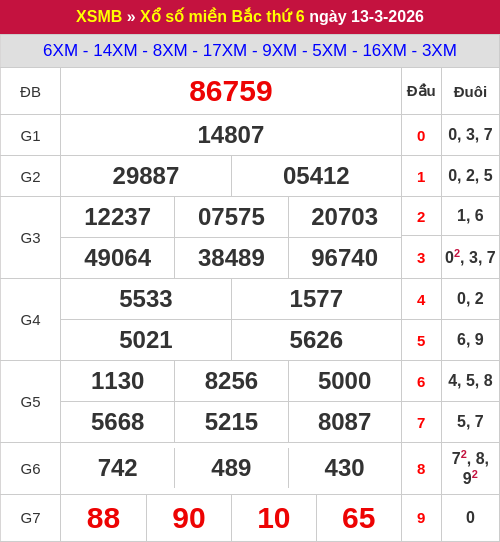Select tail values '6, 9' for head 5
500x542 pixels.
pyautogui.click(x=470, y=339)
